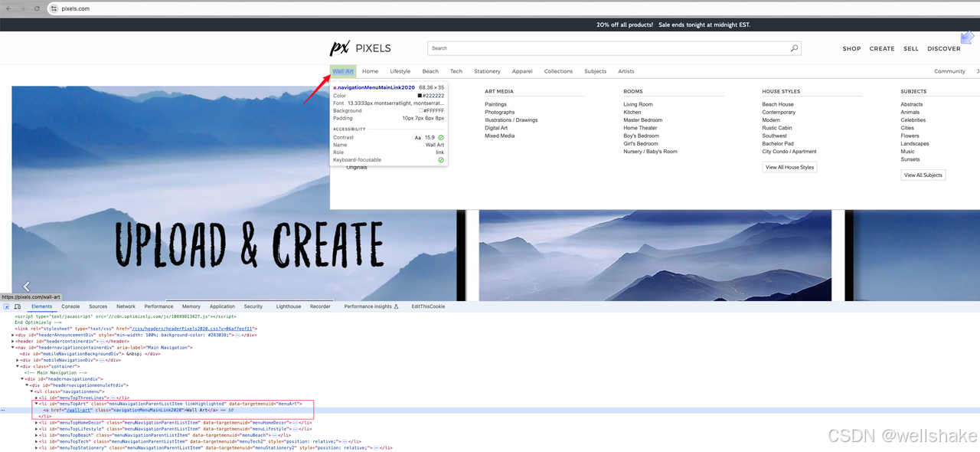Screen dimensions: 980x452
Task: Focus the browser address bar
Action: (x=513, y=8)
